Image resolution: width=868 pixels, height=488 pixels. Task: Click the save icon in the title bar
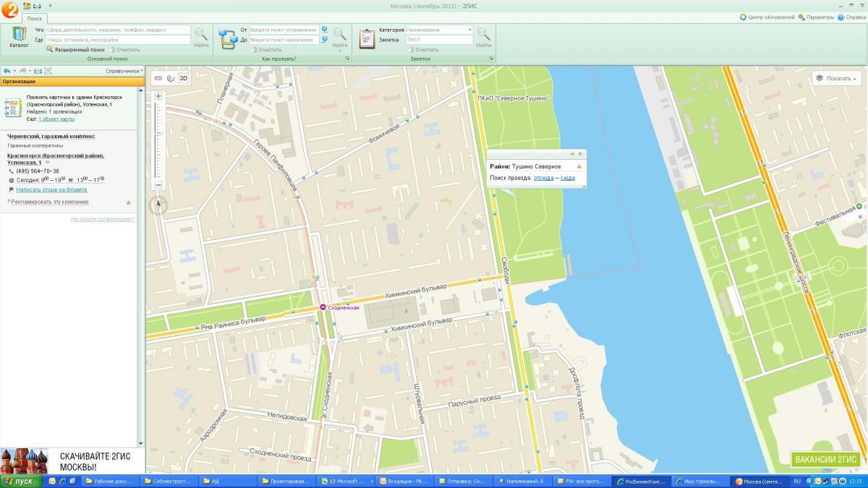coord(27,6)
